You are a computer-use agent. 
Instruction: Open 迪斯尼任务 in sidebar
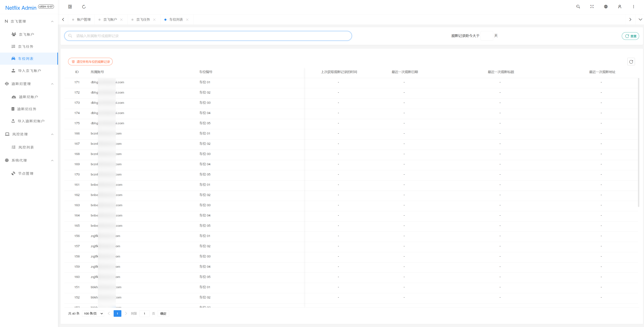coord(29,109)
